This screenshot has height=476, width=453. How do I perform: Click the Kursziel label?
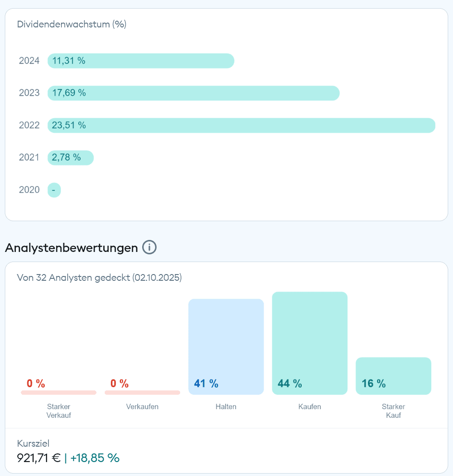(33, 443)
